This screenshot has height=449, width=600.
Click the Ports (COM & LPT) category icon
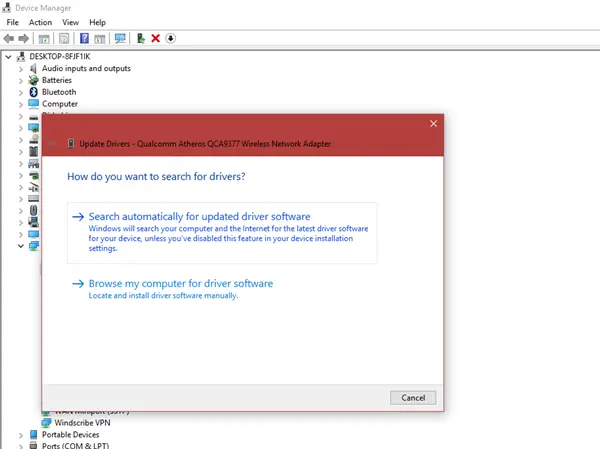point(34,446)
